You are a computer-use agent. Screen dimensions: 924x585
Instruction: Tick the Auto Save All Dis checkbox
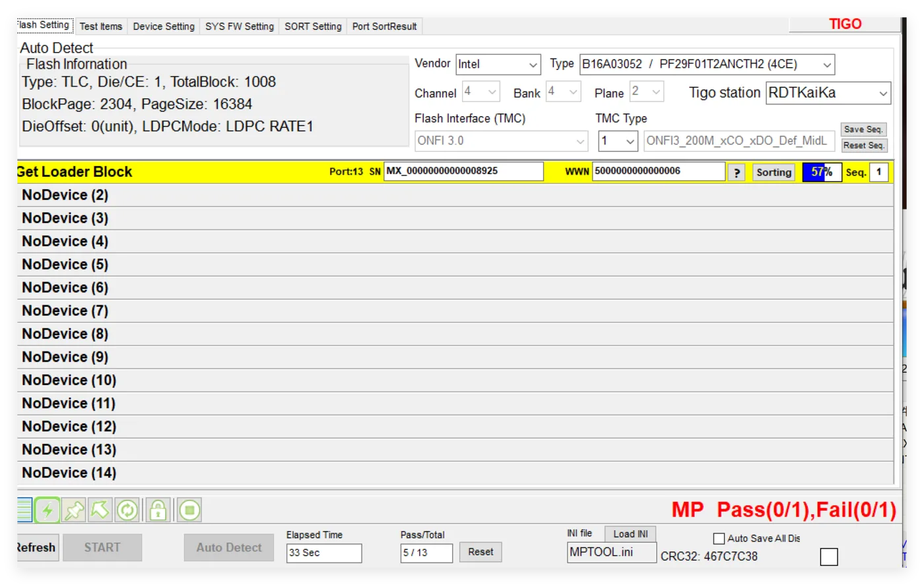coord(719,538)
